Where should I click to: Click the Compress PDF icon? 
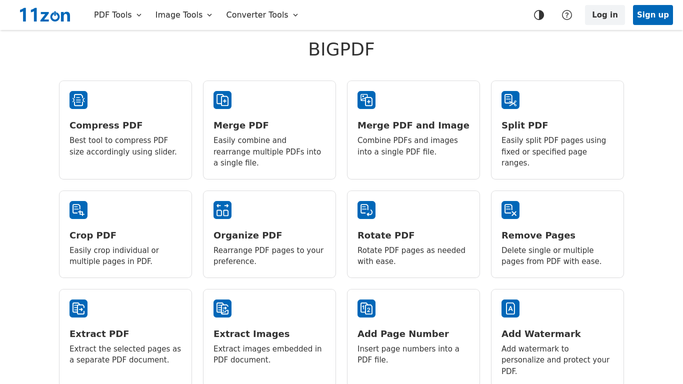click(78, 100)
